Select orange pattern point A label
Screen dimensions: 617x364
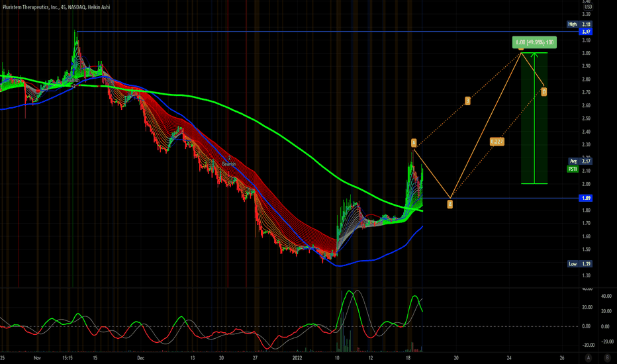(x=414, y=142)
